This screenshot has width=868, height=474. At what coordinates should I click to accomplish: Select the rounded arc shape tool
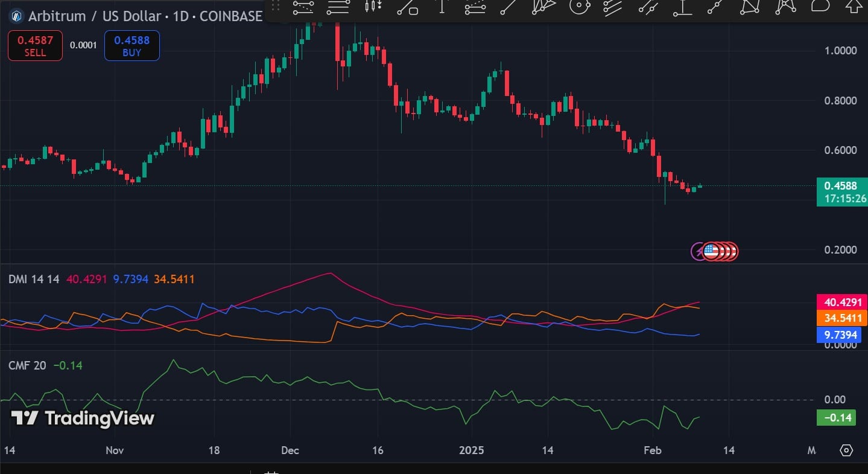pos(820,6)
